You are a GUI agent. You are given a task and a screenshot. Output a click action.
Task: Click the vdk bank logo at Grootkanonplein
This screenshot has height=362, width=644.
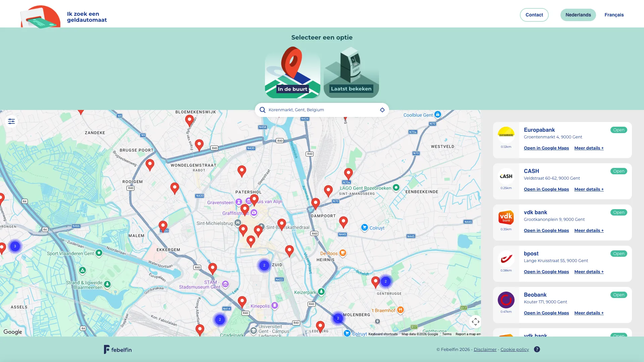506,217
